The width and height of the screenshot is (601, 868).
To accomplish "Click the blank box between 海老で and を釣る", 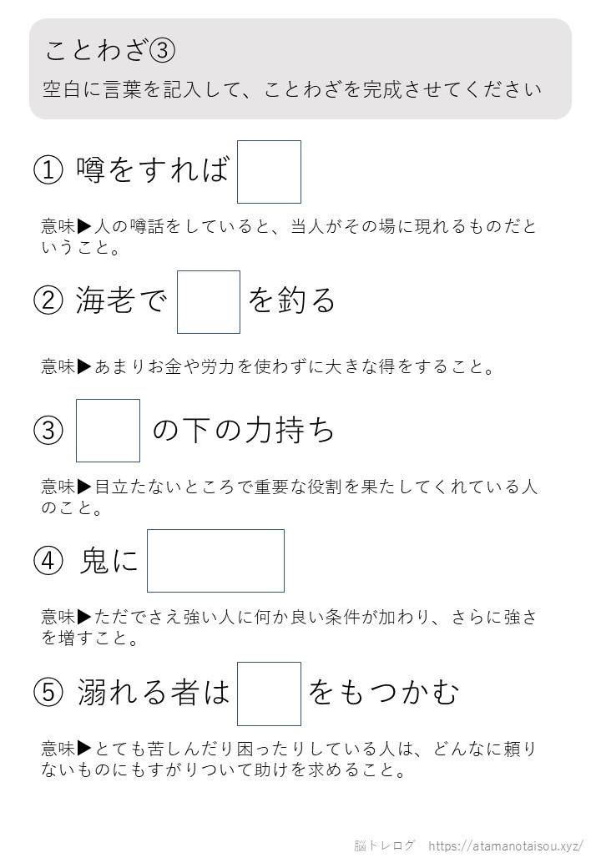I will coord(209,302).
